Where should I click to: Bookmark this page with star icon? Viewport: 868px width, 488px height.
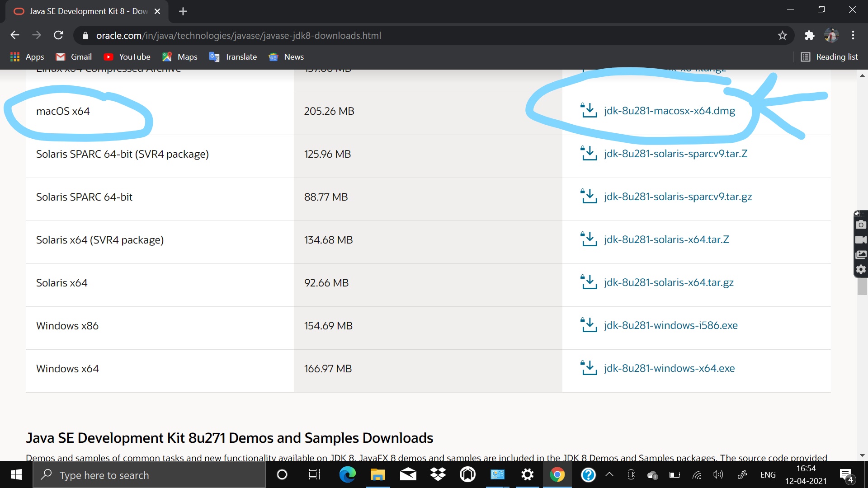783,35
